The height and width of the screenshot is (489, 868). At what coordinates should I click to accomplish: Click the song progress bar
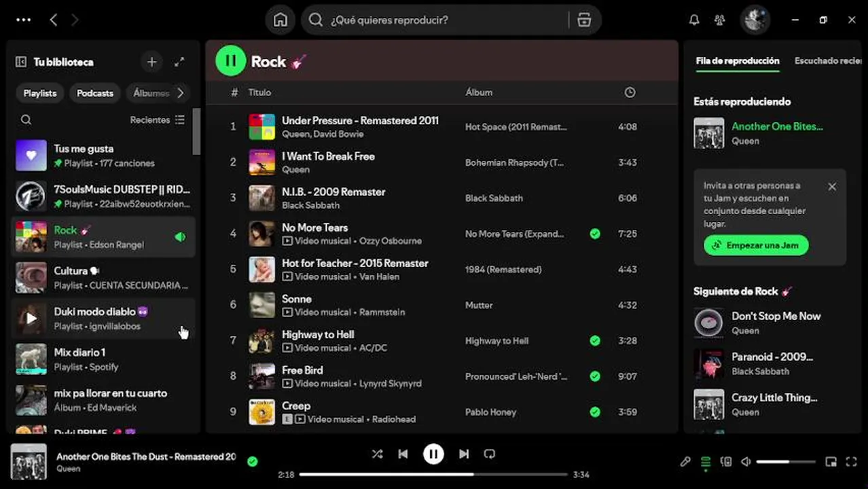point(433,475)
